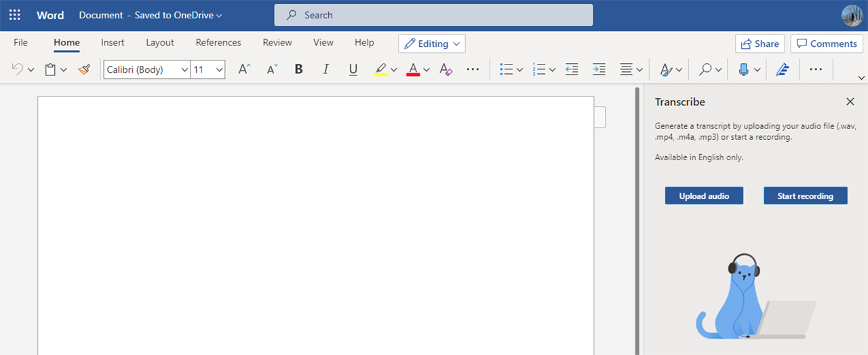Expand the Paste options arrow
The image size is (868, 355).
(64, 70)
